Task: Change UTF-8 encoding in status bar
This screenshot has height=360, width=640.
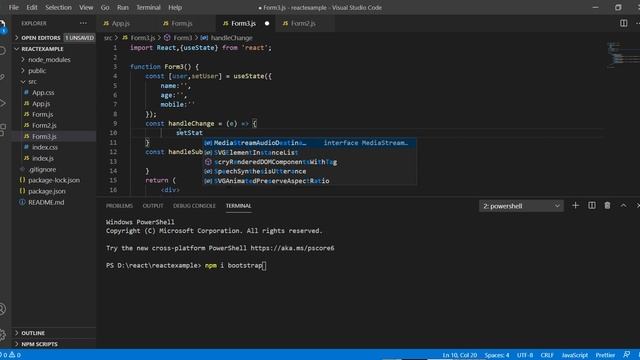Action: 525,355
